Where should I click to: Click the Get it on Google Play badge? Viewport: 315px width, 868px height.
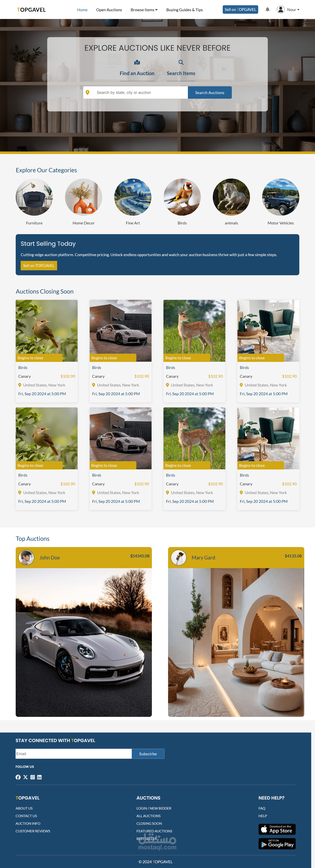coord(277,844)
